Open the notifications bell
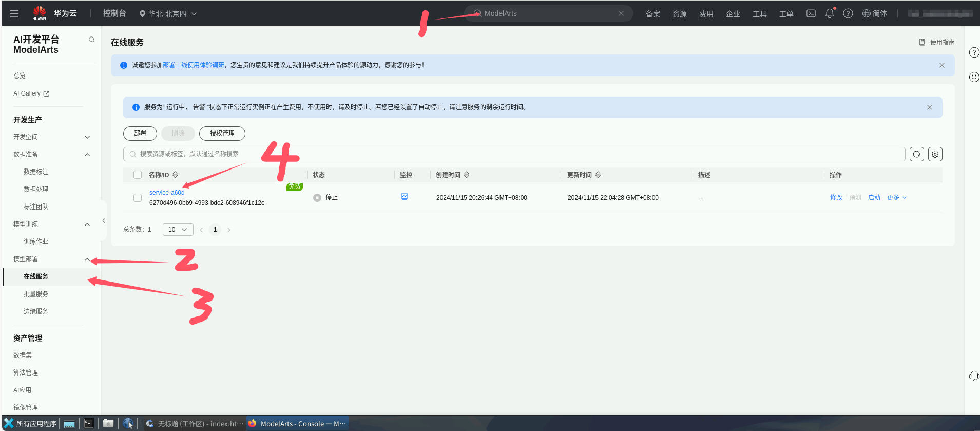 point(830,14)
